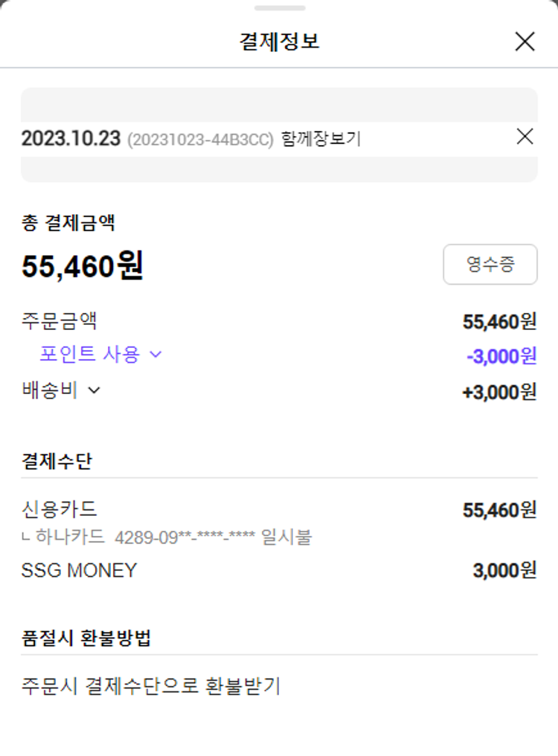This screenshot has width=558, height=756.
Task: Click the 주문금액 label
Action: [x=60, y=321]
